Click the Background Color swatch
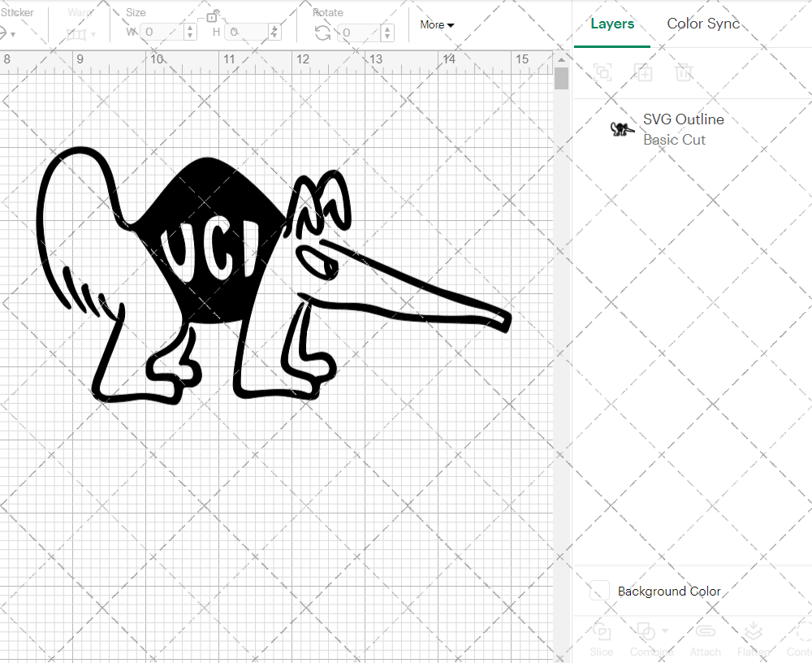812x663 pixels. pos(598,591)
